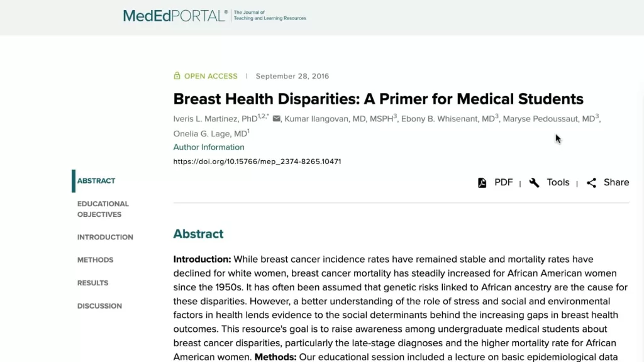Click the open access lock icon
Image resolution: width=644 pixels, height=362 pixels.
pos(177,75)
